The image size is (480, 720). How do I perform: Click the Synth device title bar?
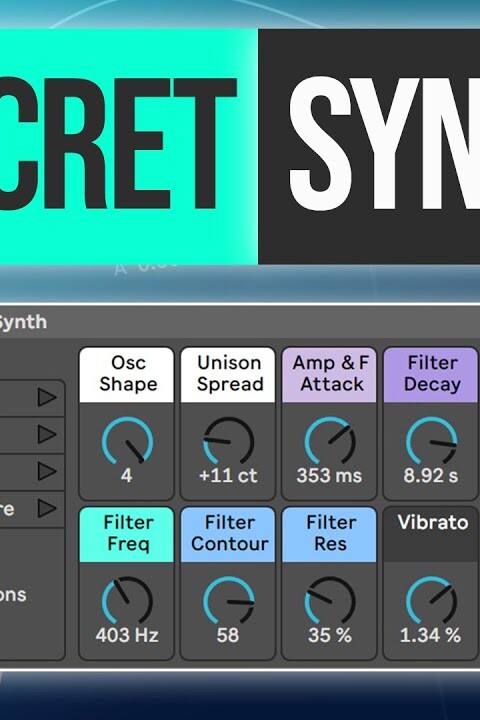point(240,322)
